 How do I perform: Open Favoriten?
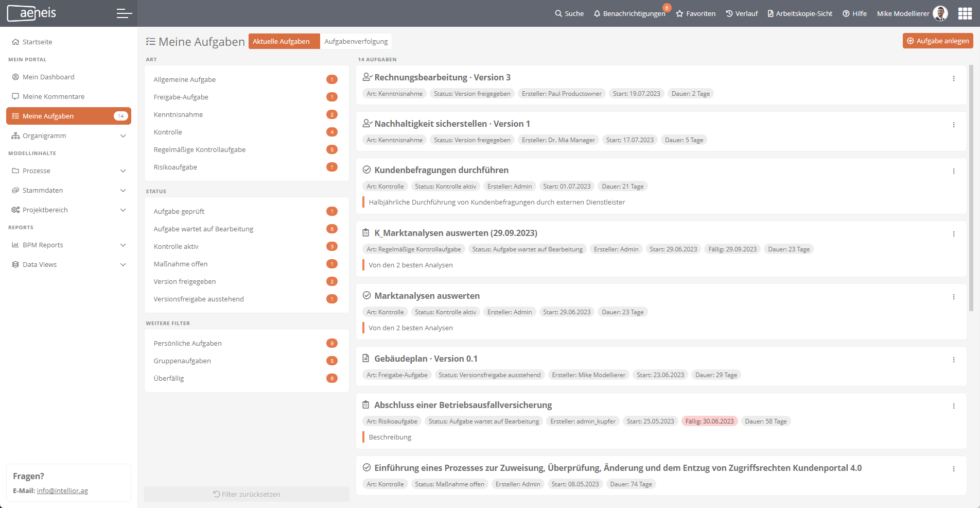coord(696,13)
